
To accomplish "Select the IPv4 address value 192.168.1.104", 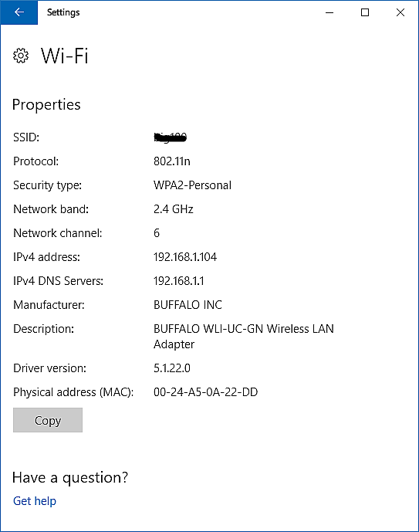I will pos(185,257).
